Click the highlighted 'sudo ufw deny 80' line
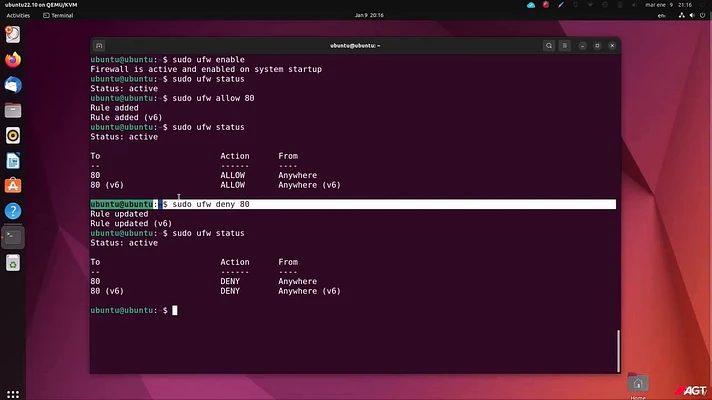 pyautogui.click(x=353, y=204)
